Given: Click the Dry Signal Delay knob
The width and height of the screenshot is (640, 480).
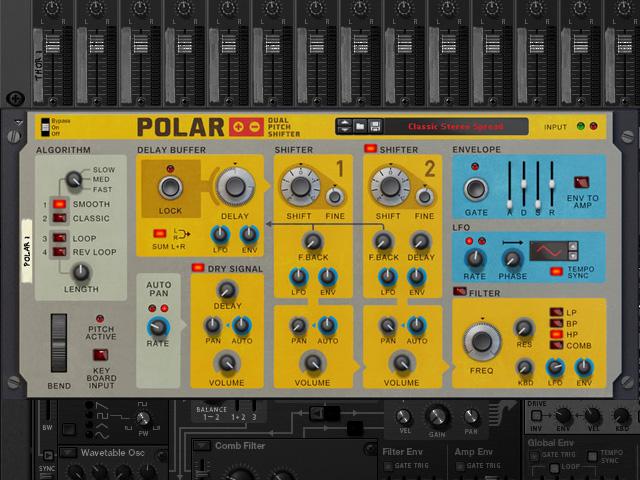Looking at the screenshot, I should coord(227,290).
